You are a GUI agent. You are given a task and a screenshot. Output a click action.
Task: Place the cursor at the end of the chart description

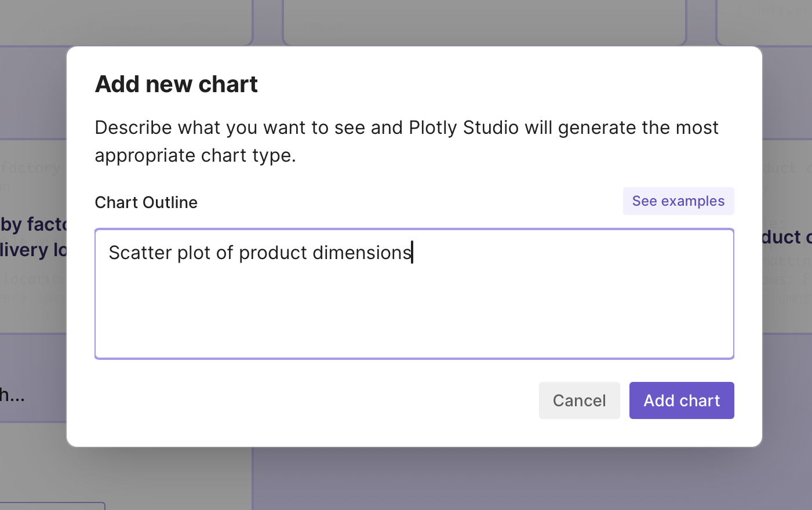tap(412, 253)
